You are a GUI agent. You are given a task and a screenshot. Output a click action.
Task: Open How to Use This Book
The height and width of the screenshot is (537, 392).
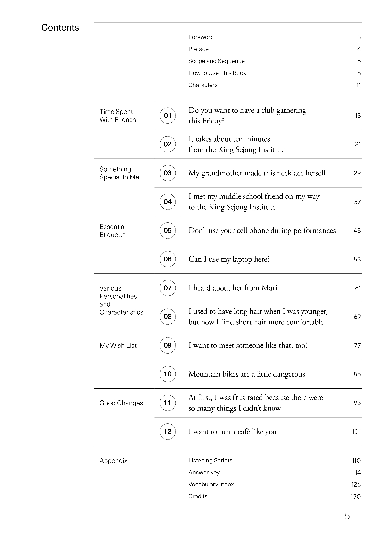(x=217, y=73)
